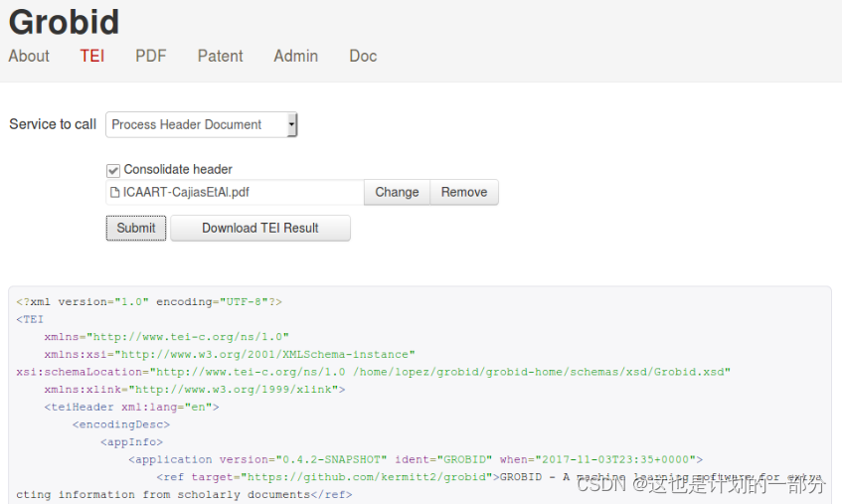The image size is (842, 504).
Task: Open the Doc tab
Action: [x=363, y=56]
